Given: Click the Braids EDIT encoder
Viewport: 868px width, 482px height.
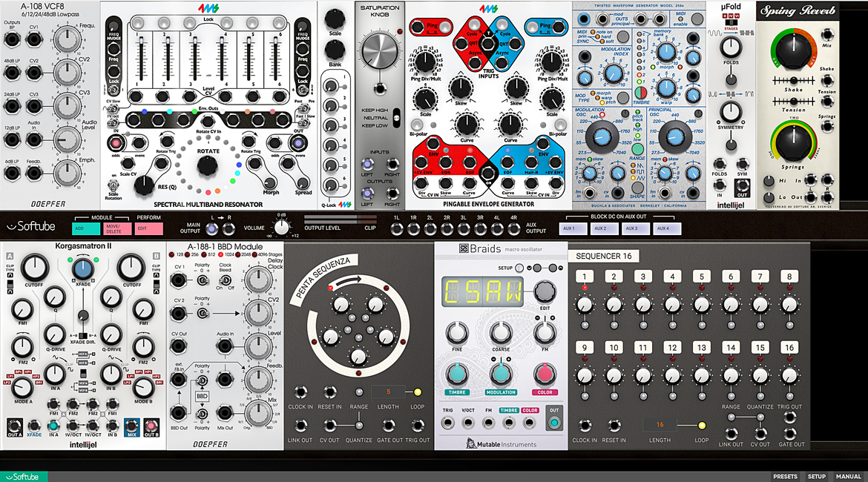Looking at the screenshot, I should [544, 291].
